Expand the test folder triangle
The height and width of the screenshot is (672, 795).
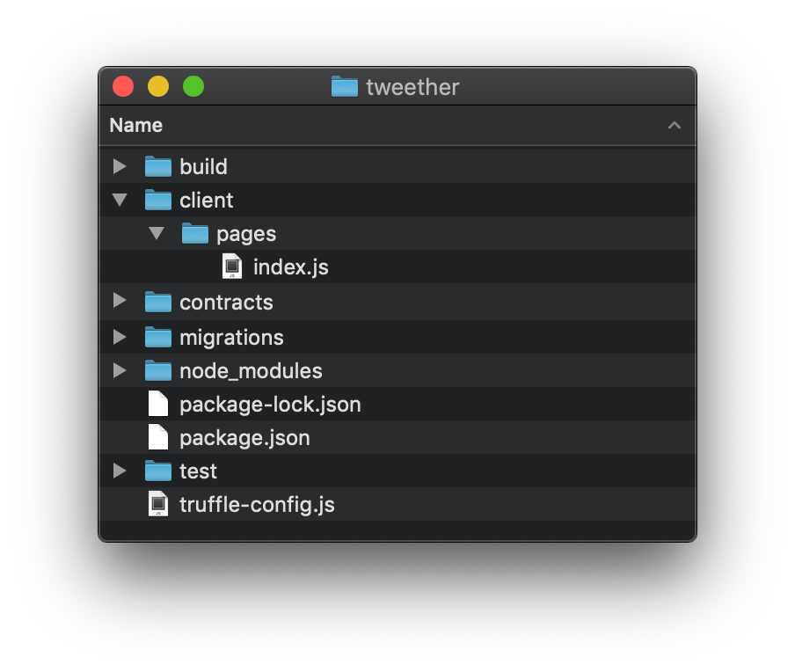click(x=120, y=471)
